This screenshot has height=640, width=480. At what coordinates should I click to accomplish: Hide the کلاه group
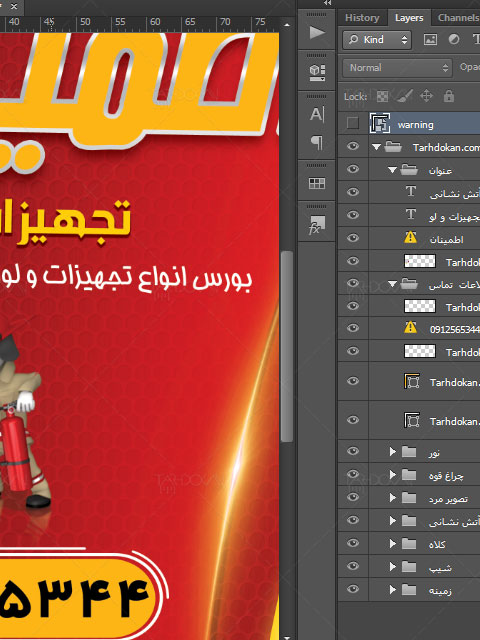(x=353, y=543)
